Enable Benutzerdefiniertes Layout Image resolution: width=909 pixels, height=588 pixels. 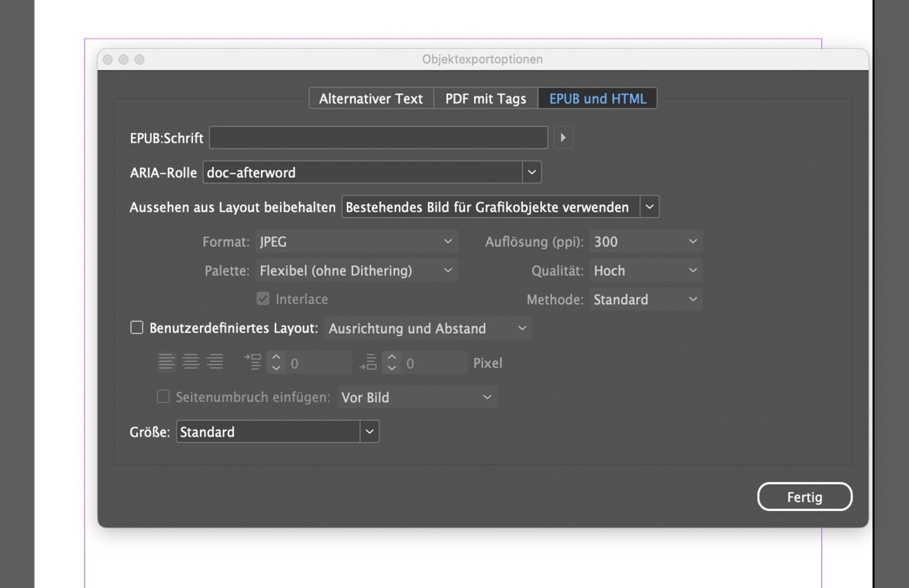[137, 327]
